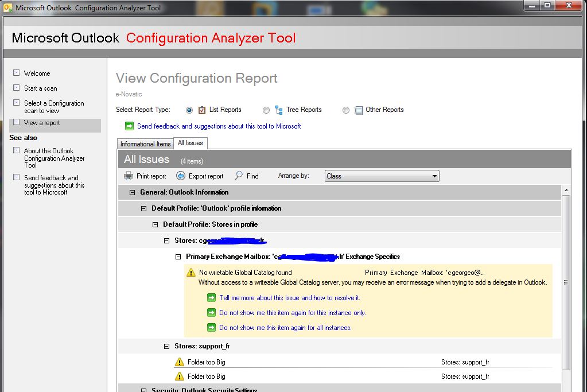Click 'Primary Exchange Mailbox: cgeorgeo@...' column text

[x=425, y=273]
